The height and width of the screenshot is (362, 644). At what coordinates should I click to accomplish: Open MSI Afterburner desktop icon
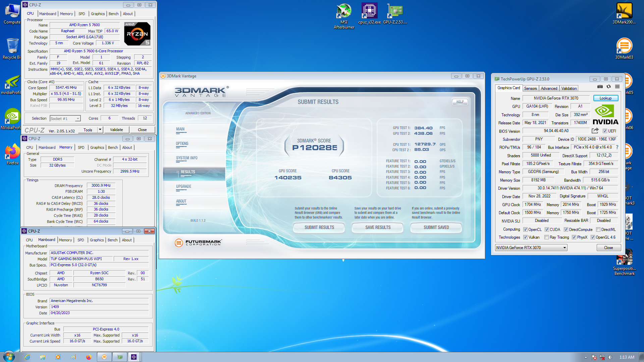pos(344,16)
